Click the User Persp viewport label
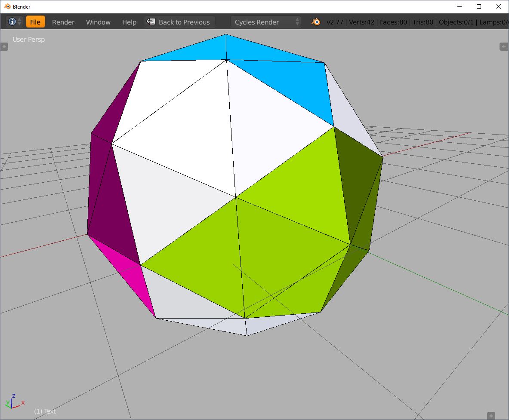Screen dimensions: 509x420 (x=28, y=39)
